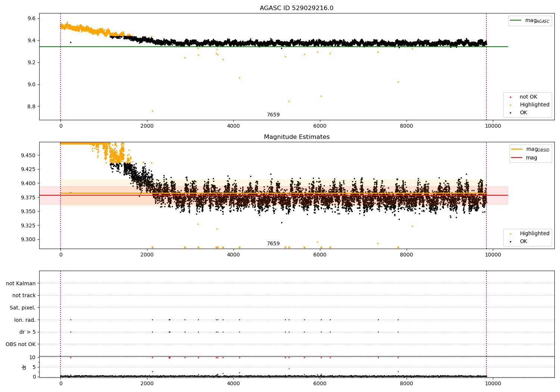This screenshot has width=560, height=392.
Task: Click the 'Sat. pixel.' axis label
Action: pyautogui.click(x=23, y=308)
